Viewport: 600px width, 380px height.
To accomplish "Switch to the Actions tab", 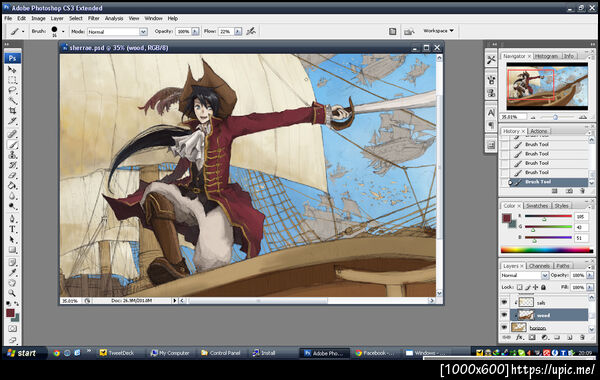I will point(538,131).
